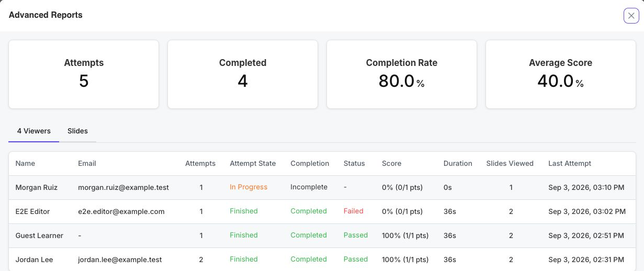Click the 0s duration for Morgan Ruiz
644x271 pixels.
click(447, 187)
